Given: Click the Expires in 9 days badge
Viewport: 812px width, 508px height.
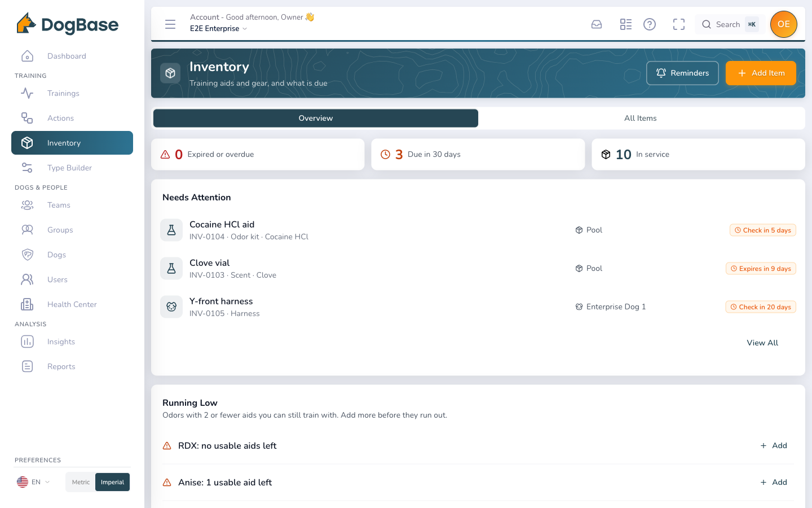Looking at the screenshot, I should pos(761,269).
